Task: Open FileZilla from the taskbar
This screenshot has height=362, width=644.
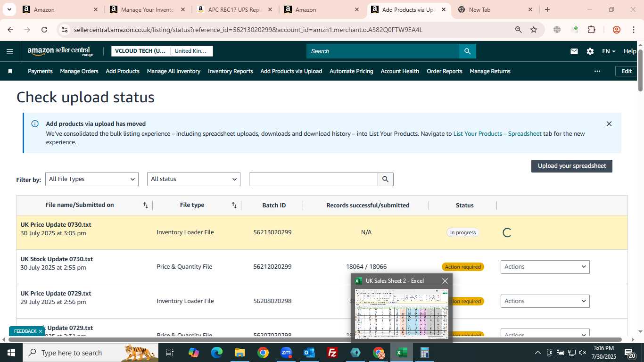Action: point(332,353)
